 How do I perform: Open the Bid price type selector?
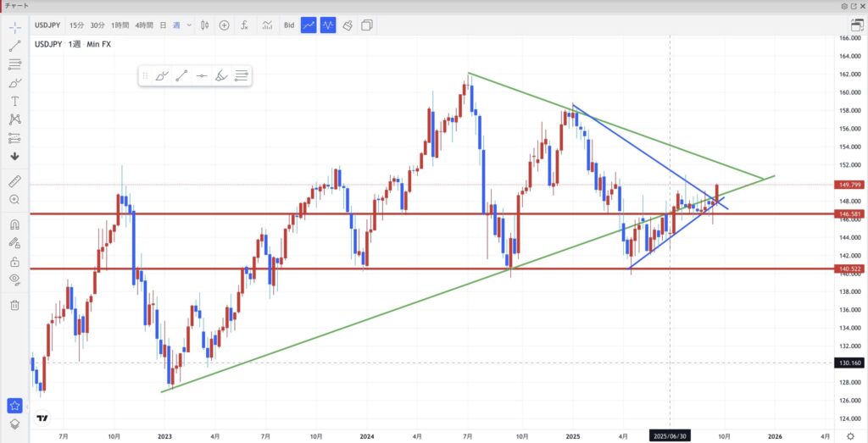point(289,25)
